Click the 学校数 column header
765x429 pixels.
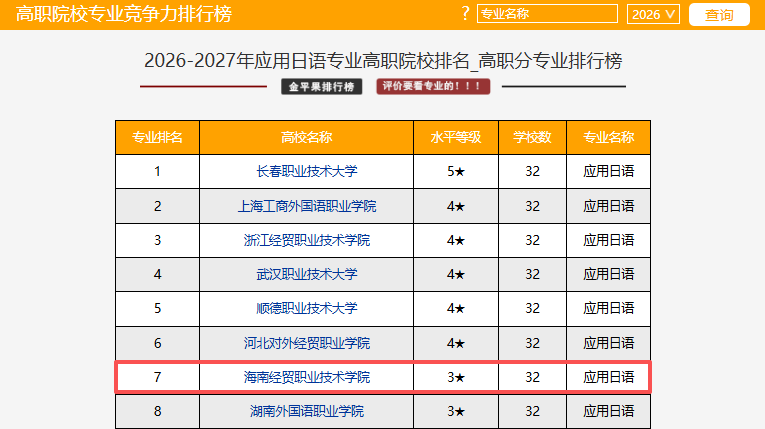point(532,138)
